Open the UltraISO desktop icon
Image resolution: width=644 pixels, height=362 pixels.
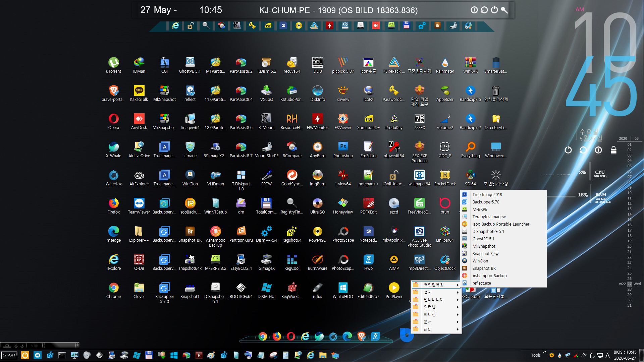pyautogui.click(x=317, y=206)
